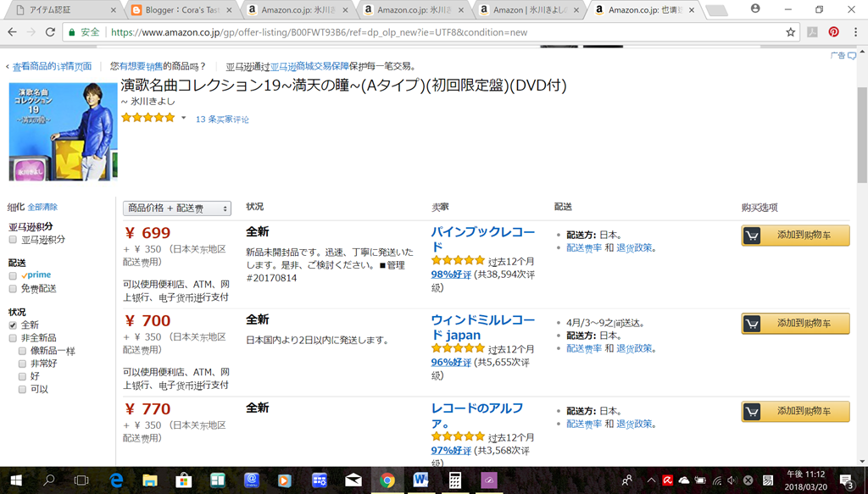Open the @menu app on taskbar
The width and height of the screenshot is (868, 494).
pyautogui.click(x=251, y=480)
